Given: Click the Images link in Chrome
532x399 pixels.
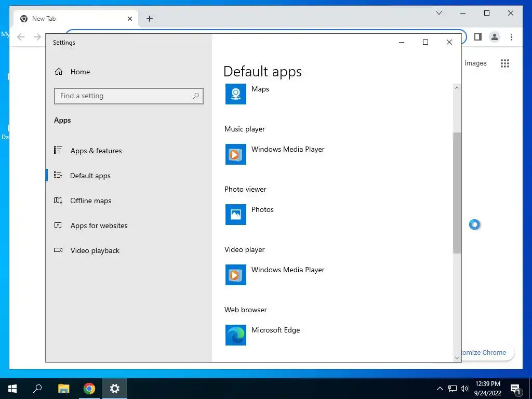Looking at the screenshot, I should click(x=475, y=63).
